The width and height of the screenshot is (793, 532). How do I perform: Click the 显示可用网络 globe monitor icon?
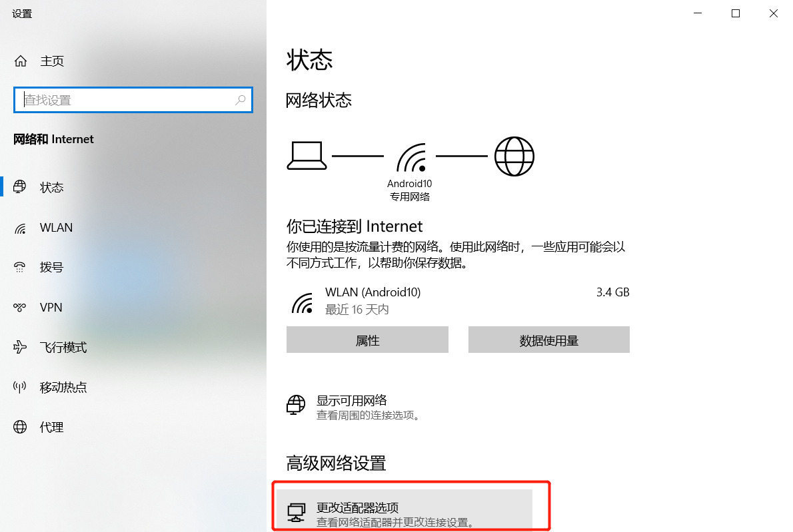pyautogui.click(x=296, y=405)
